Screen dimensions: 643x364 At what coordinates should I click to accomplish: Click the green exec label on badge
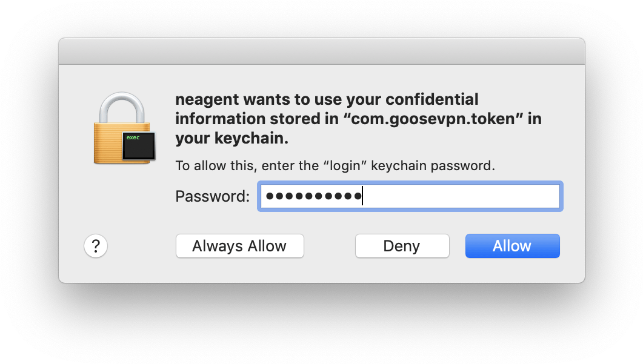pyautogui.click(x=133, y=137)
